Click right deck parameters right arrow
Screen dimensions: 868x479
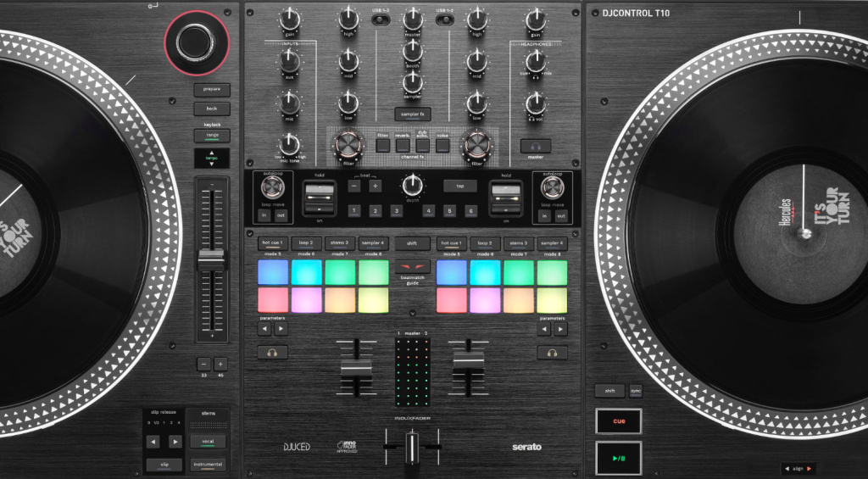(x=561, y=329)
